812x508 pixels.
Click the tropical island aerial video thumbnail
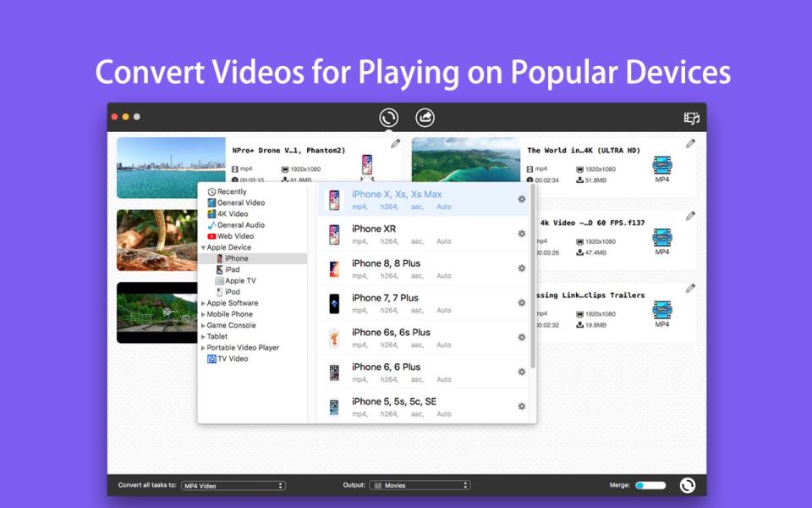click(465, 160)
